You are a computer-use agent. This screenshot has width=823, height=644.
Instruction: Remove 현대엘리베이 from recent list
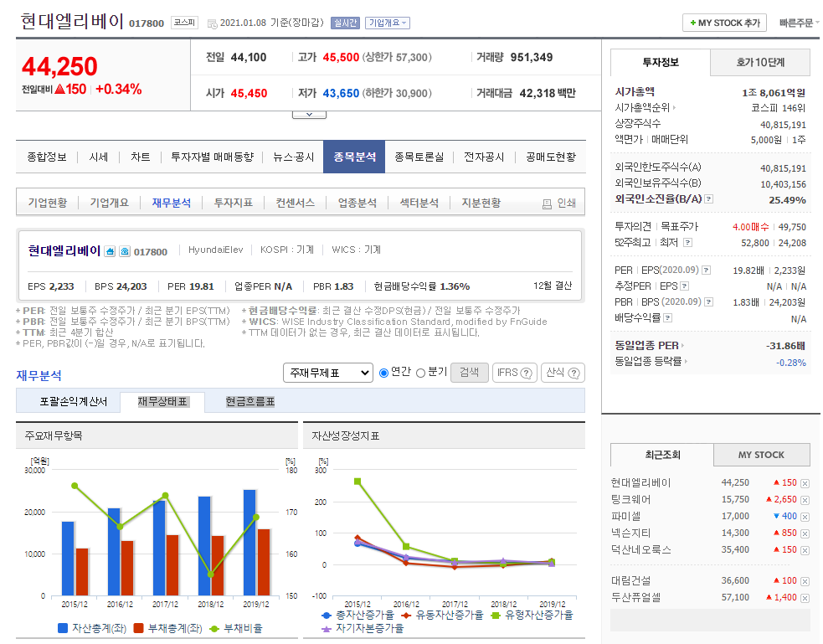[x=805, y=483]
